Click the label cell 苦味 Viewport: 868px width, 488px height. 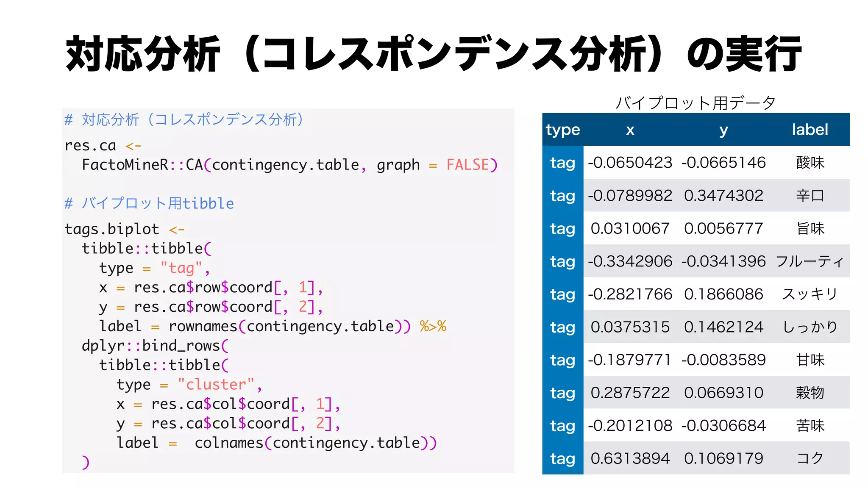pyautogui.click(x=810, y=426)
